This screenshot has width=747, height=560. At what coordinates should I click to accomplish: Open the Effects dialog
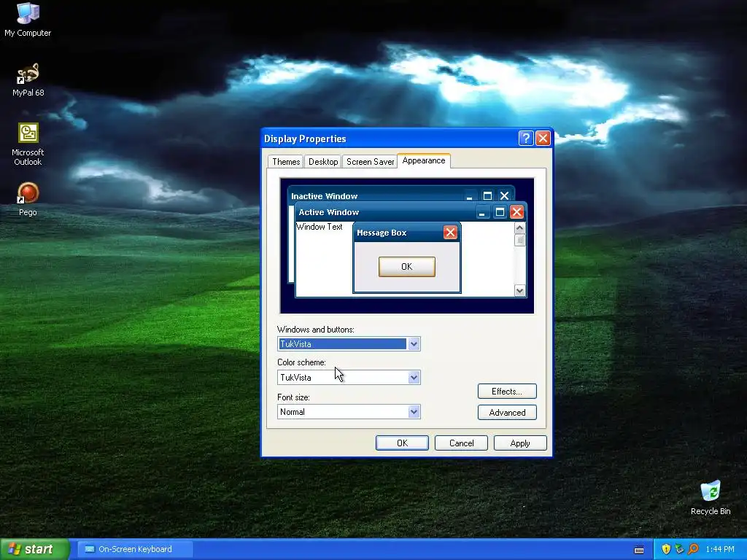(507, 392)
